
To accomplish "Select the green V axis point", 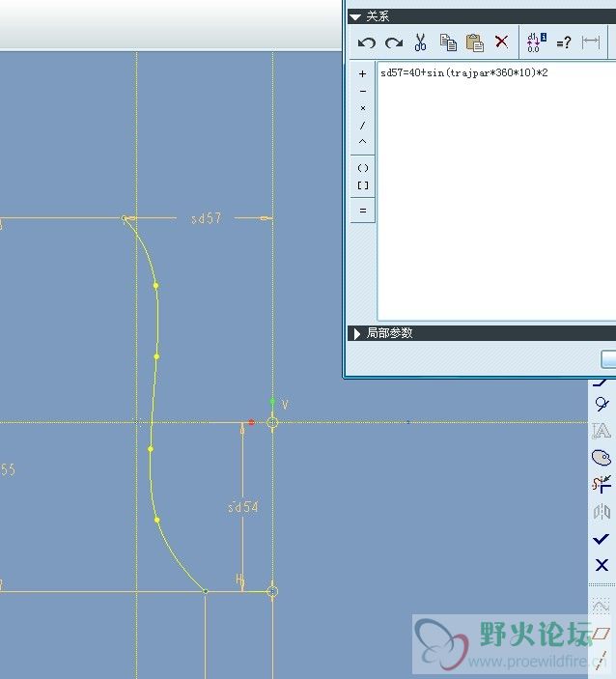I will coord(272,402).
